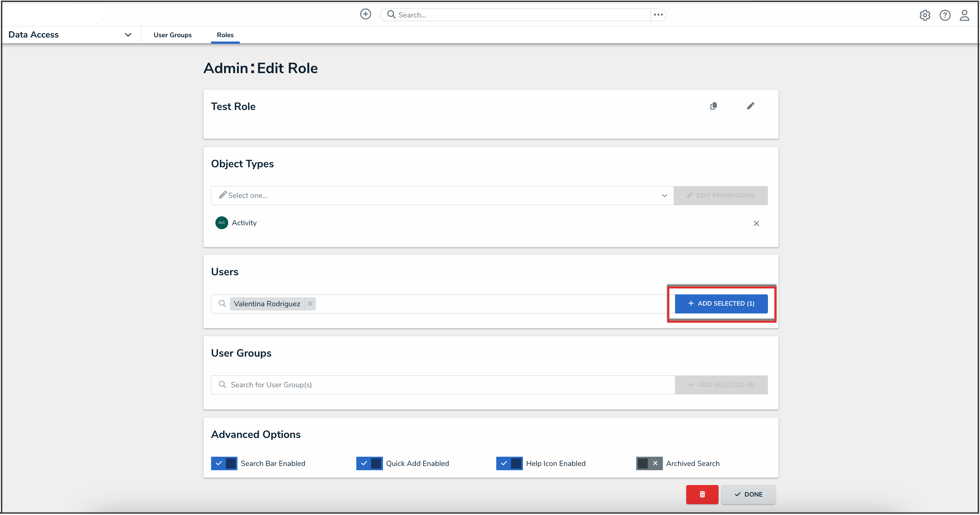
Task: Open the settings gear icon
Action: pyautogui.click(x=925, y=15)
